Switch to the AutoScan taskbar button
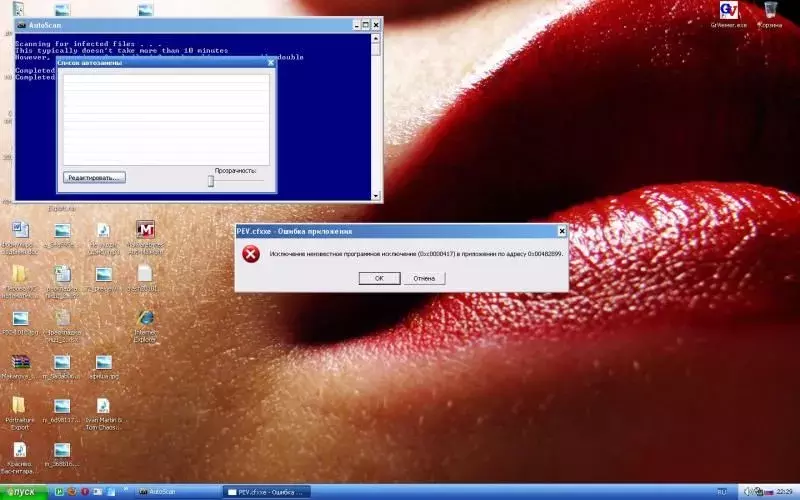This screenshot has width=800, height=500. pos(176,492)
